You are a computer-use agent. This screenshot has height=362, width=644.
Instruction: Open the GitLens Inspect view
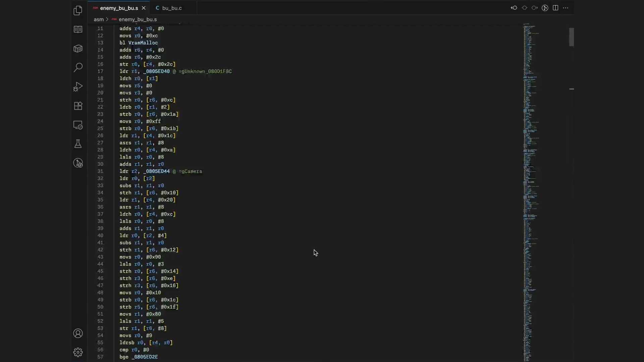[78, 163]
